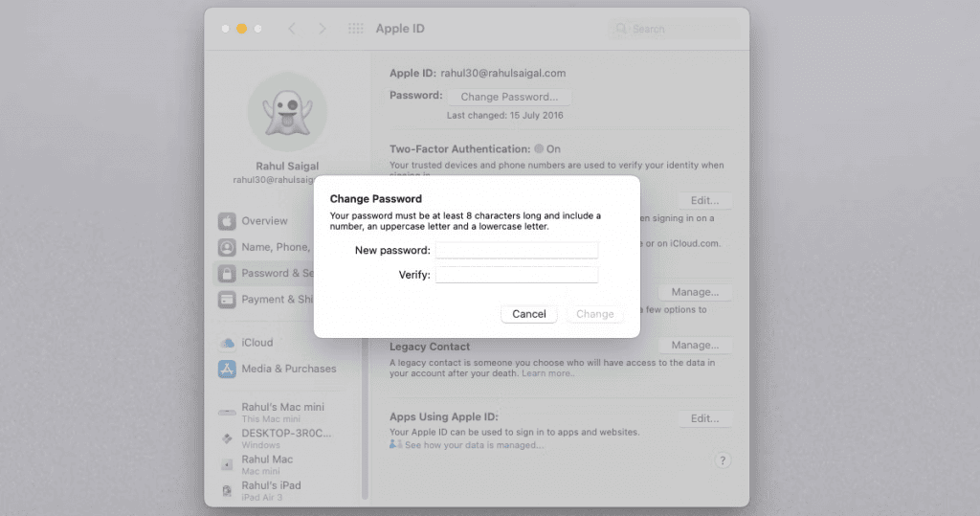
Task: Select Overview in the sidebar
Action: point(264,221)
